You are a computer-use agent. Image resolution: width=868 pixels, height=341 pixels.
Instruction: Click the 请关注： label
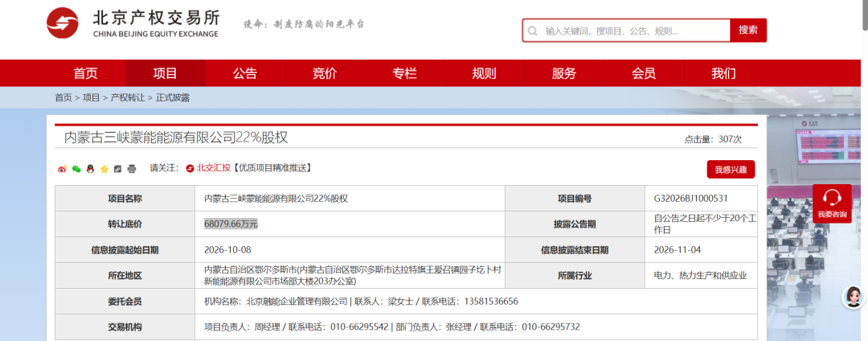click(x=165, y=168)
